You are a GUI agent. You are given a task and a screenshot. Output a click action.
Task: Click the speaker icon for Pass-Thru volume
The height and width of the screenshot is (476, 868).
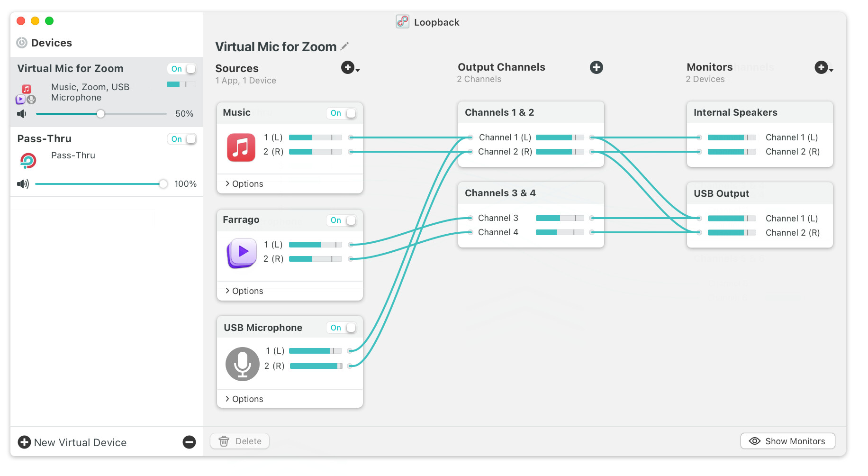(x=23, y=184)
